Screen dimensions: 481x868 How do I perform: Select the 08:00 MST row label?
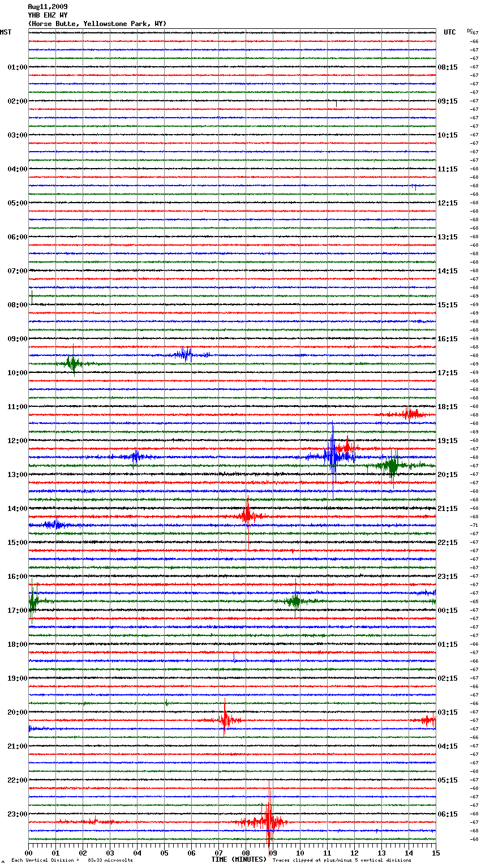18,305
